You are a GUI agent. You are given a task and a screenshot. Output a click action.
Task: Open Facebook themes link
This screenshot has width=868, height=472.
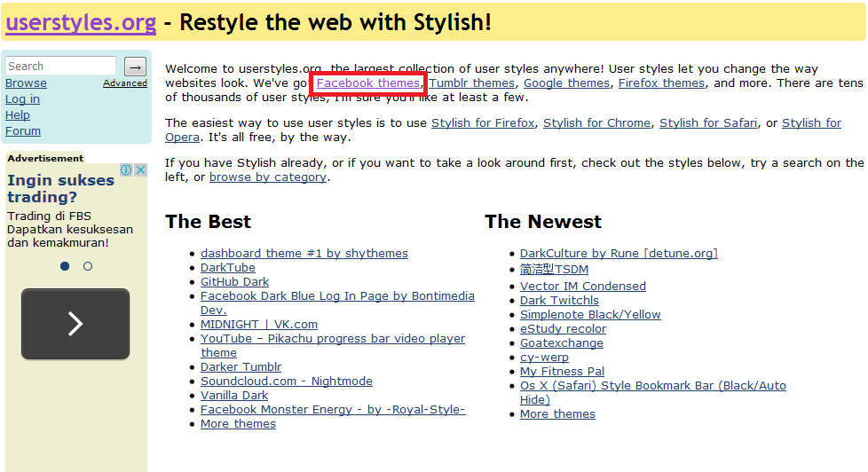tap(368, 83)
